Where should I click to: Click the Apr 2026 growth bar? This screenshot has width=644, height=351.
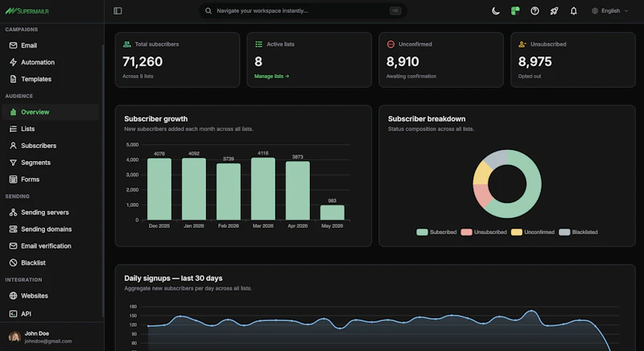point(298,191)
